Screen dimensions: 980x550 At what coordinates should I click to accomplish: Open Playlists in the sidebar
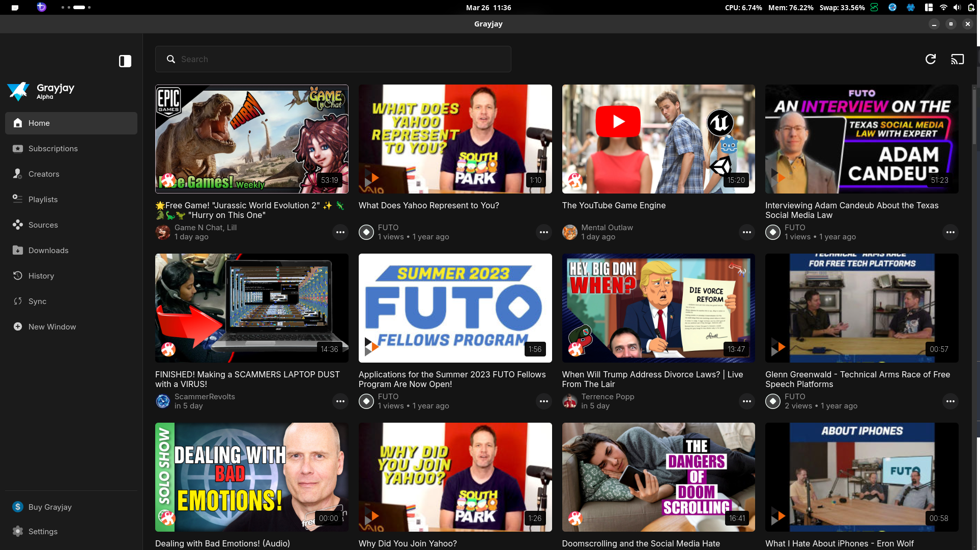tap(71, 200)
